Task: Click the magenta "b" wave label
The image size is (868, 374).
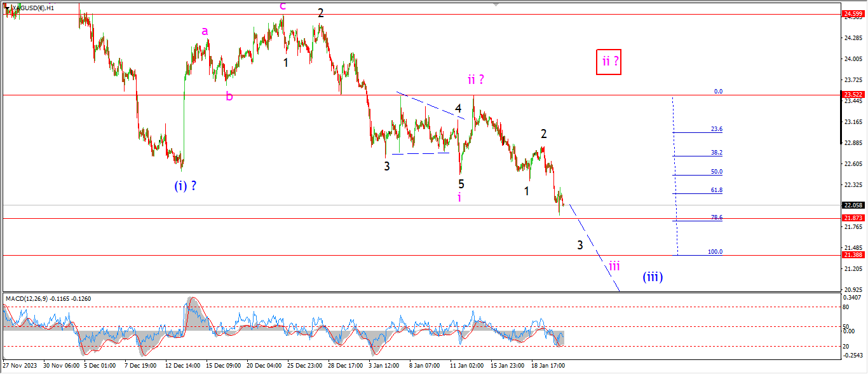Action: pyautogui.click(x=229, y=96)
